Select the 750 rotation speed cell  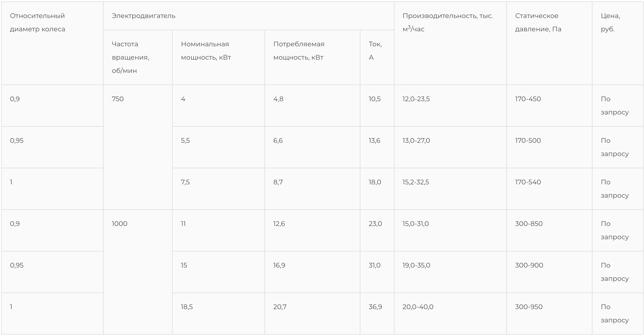pyautogui.click(x=118, y=99)
